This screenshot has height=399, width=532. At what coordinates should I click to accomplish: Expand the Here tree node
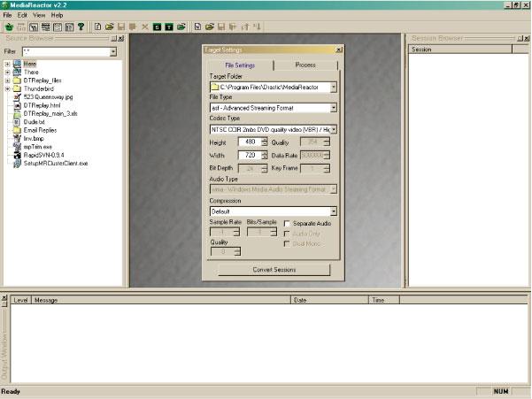coord(7,64)
